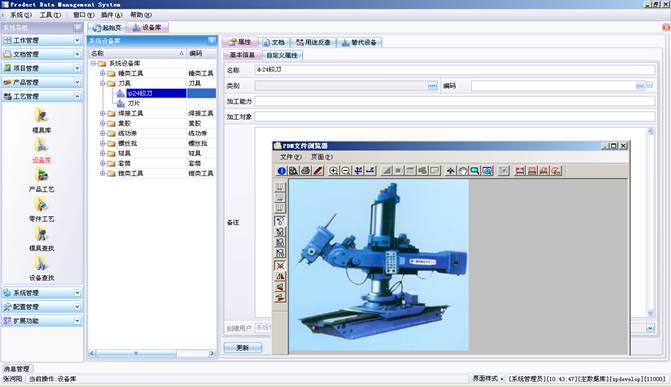Collapse the 刀具 folder node
671x387 pixels.
(x=103, y=83)
